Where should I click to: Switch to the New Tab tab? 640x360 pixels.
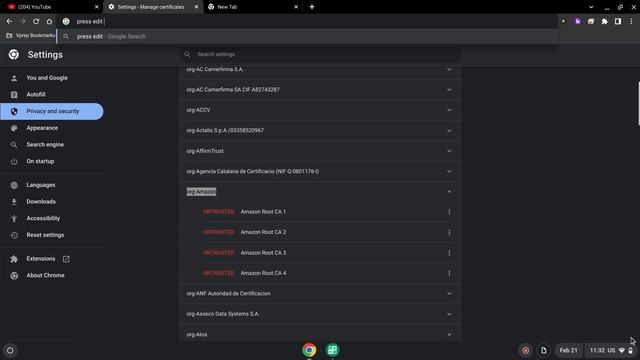pyautogui.click(x=252, y=7)
